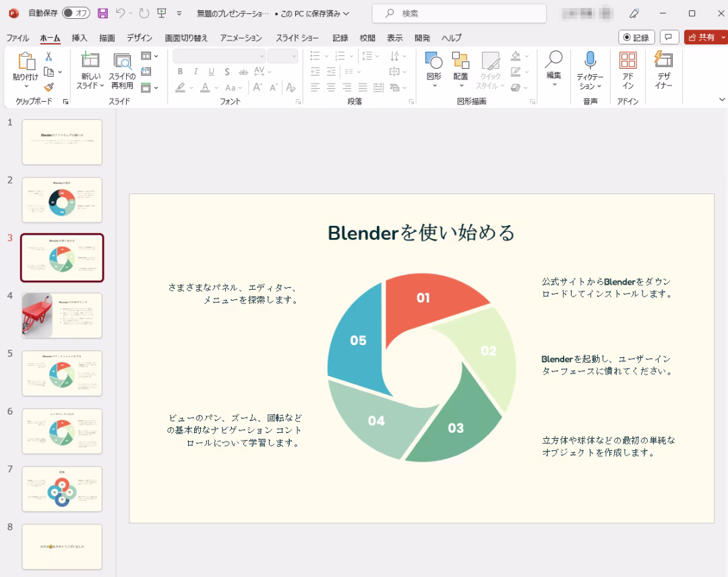
Task: Click the Decrease Font Size icon
Action: (x=274, y=87)
